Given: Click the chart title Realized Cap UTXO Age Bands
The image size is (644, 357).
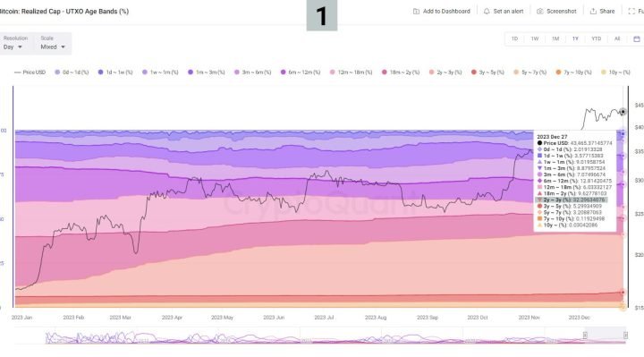Looking at the screenshot, I should click(x=64, y=12).
